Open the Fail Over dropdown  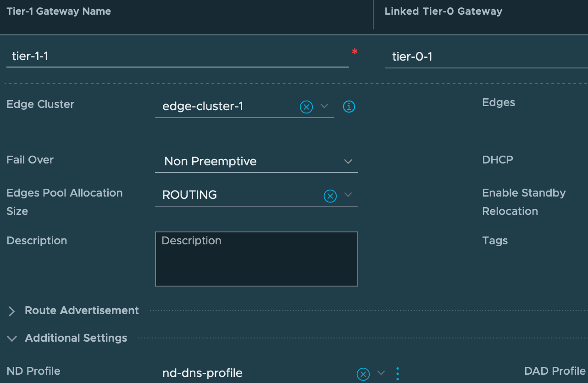pyautogui.click(x=348, y=162)
